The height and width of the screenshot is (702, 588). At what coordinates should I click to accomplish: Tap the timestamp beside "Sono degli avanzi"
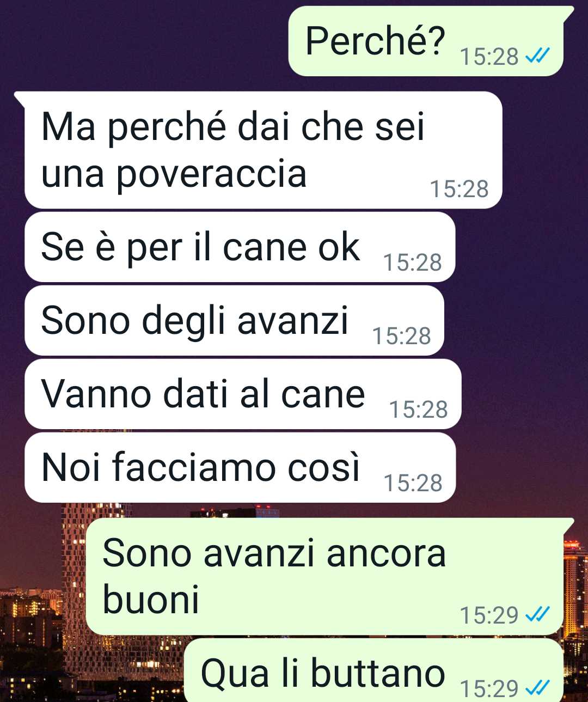click(401, 336)
